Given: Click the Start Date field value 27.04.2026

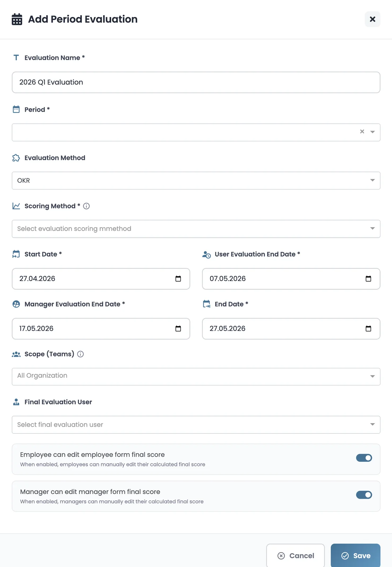Looking at the screenshot, I should click(38, 279).
